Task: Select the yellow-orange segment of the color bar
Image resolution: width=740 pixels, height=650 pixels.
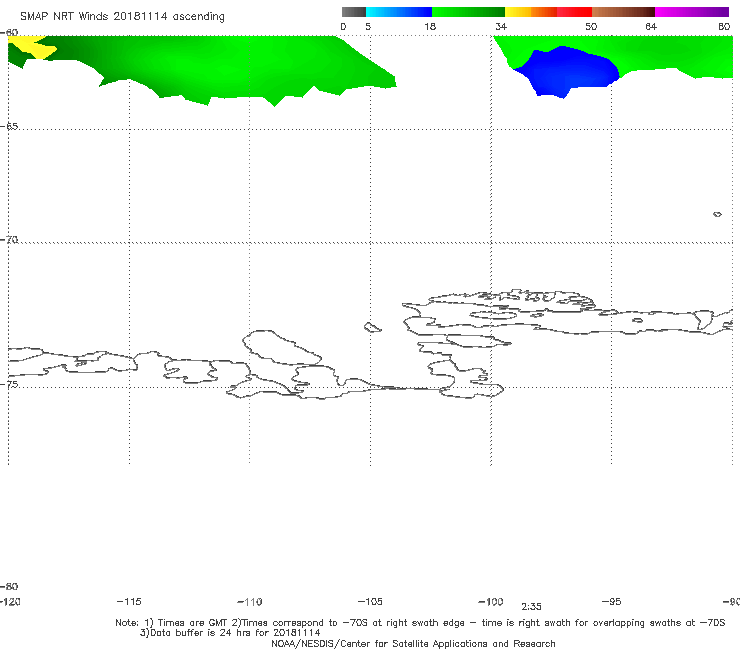Action: 531,12
